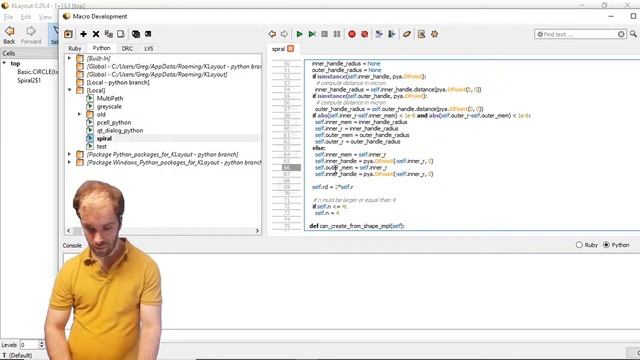640x360 pixels.
Task: Click the 'def can_create_from_shape_impl' code line
Action: tap(357, 226)
